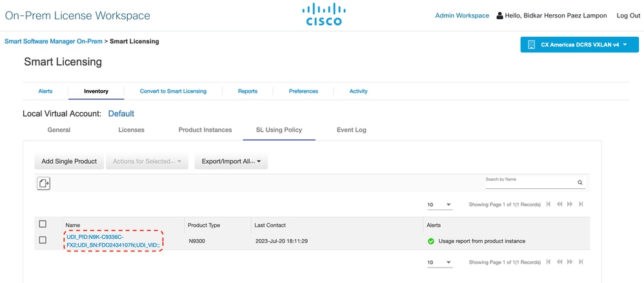Select the Licenses sub-tab

click(131, 130)
